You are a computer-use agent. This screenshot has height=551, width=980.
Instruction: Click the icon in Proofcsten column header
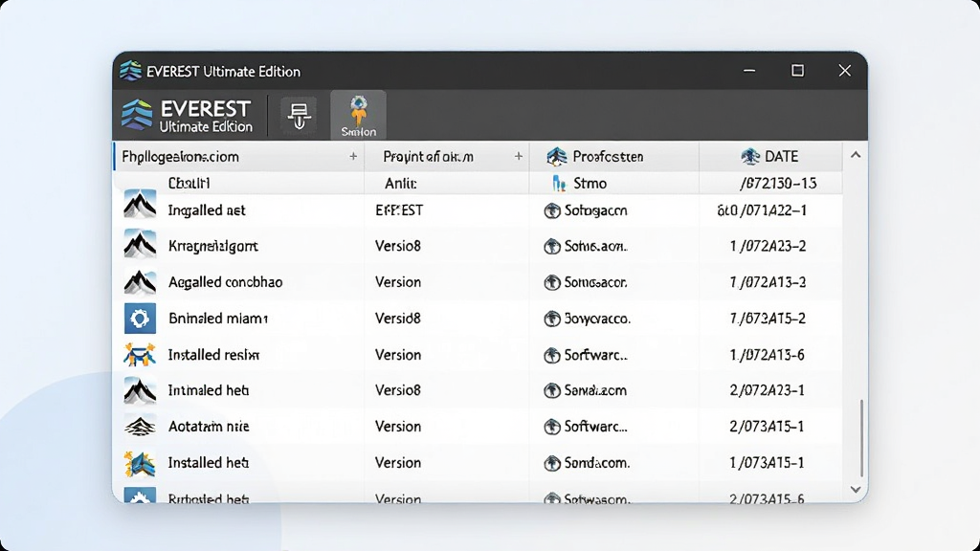(x=556, y=156)
